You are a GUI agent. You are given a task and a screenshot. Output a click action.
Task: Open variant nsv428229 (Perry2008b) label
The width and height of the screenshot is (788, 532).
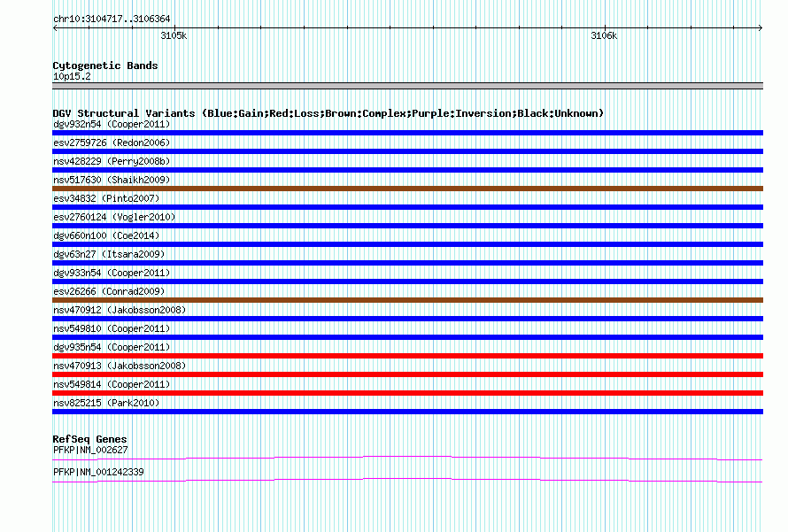click(x=112, y=161)
